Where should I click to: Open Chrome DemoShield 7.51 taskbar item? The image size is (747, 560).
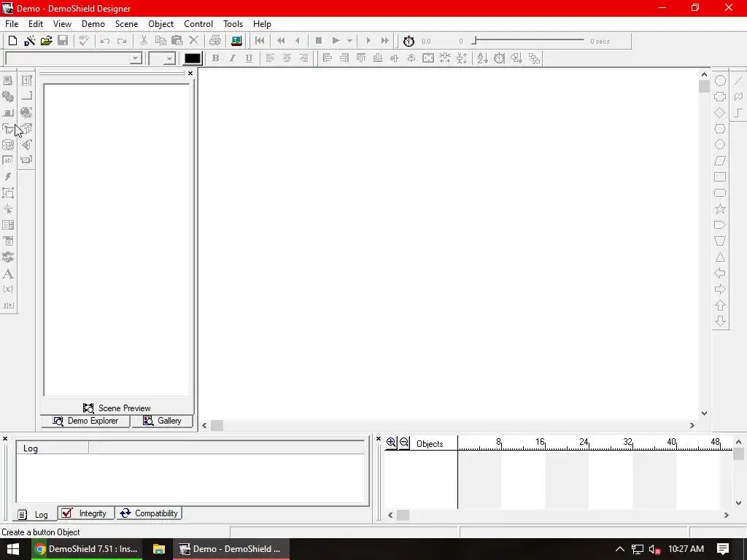click(88, 549)
